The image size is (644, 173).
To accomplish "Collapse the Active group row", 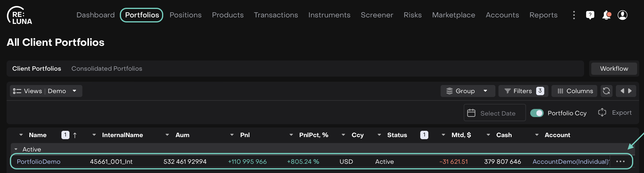I will tap(16, 149).
